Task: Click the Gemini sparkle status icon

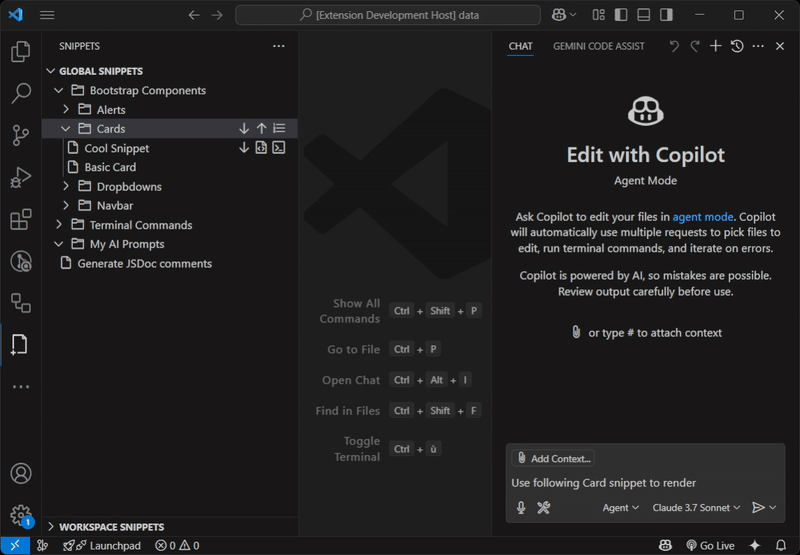Action: [x=755, y=545]
